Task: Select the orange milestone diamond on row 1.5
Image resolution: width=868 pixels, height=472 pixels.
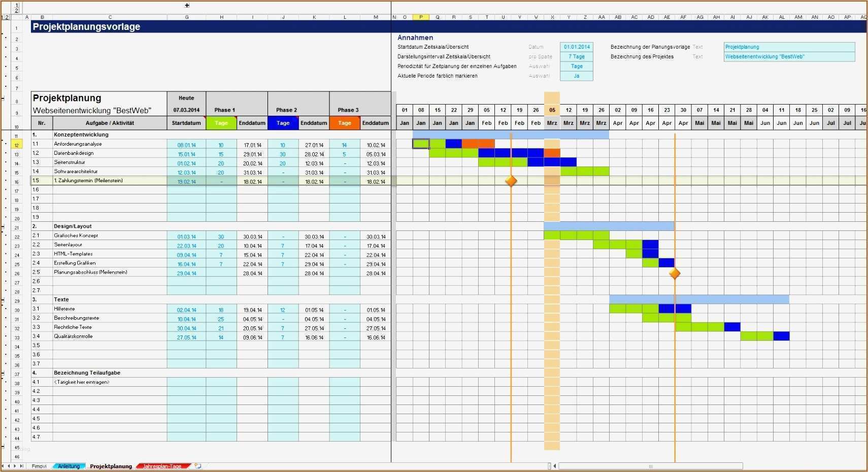Action: coord(511,181)
